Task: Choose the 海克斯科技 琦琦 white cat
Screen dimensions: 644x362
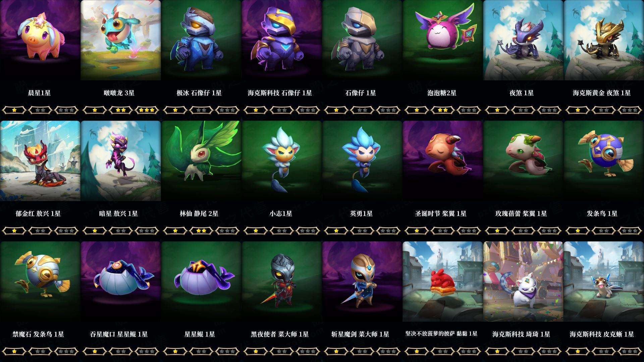Action: point(523,282)
